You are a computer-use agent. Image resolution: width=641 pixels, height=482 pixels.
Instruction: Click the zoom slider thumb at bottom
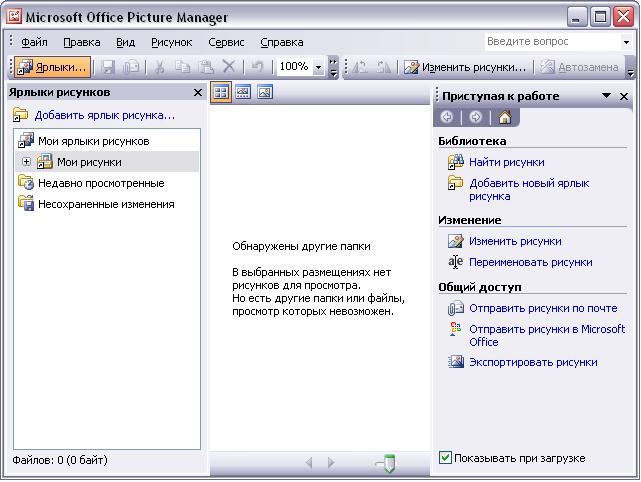[x=388, y=464]
